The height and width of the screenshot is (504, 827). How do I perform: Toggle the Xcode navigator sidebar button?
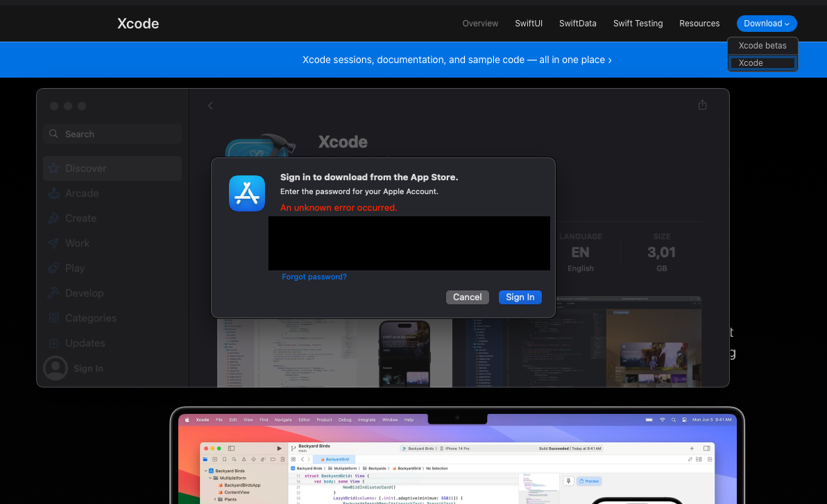231,448
